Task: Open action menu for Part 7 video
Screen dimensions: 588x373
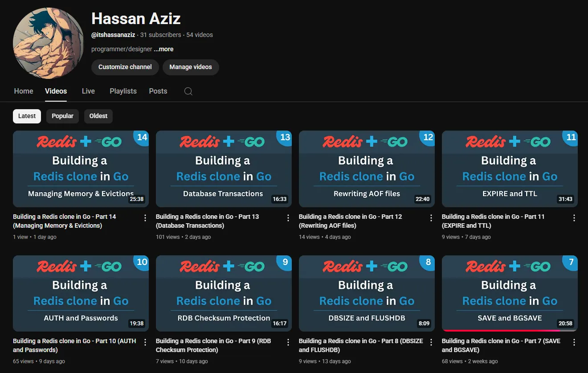Action: [x=574, y=342]
